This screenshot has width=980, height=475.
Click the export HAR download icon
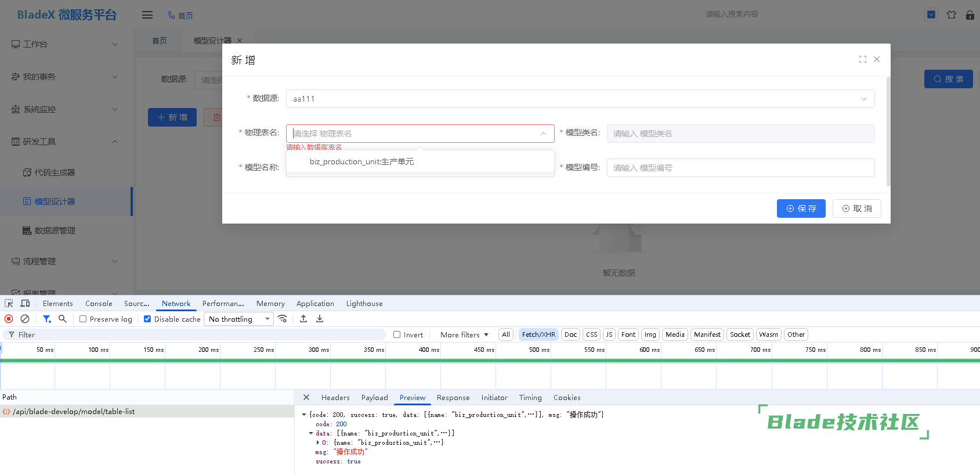pyautogui.click(x=320, y=319)
